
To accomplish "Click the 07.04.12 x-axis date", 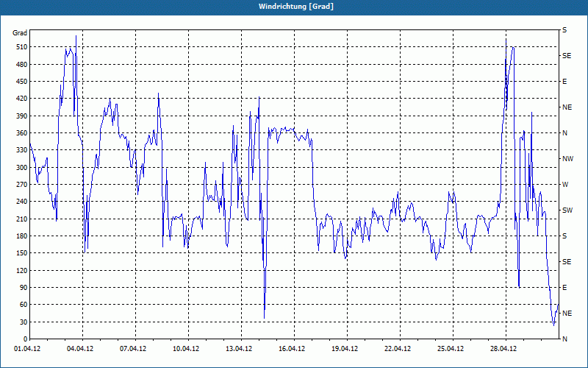I will (133, 349).
